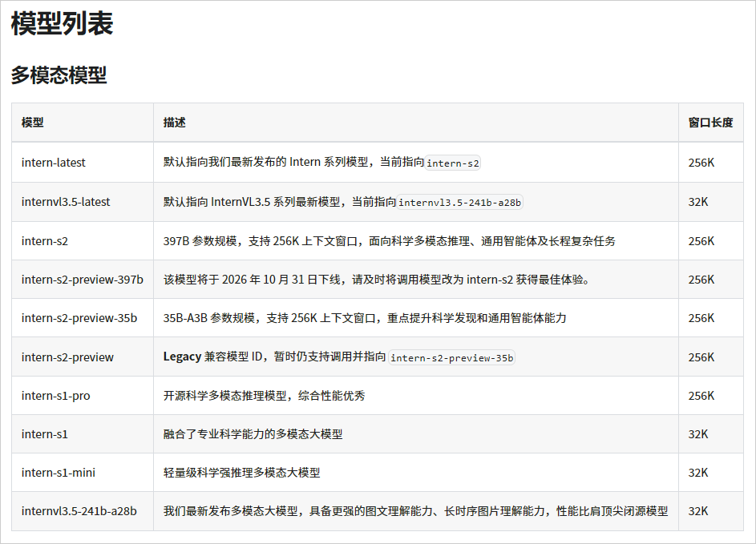The height and width of the screenshot is (544, 756).
Task: Select the intern-s2-preview-35b model name in the first column
Action: (x=79, y=318)
